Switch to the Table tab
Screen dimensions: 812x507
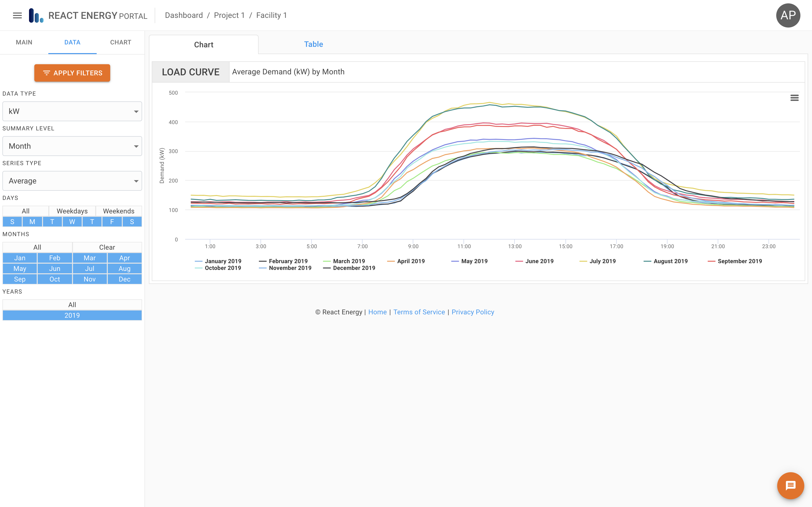[313, 44]
